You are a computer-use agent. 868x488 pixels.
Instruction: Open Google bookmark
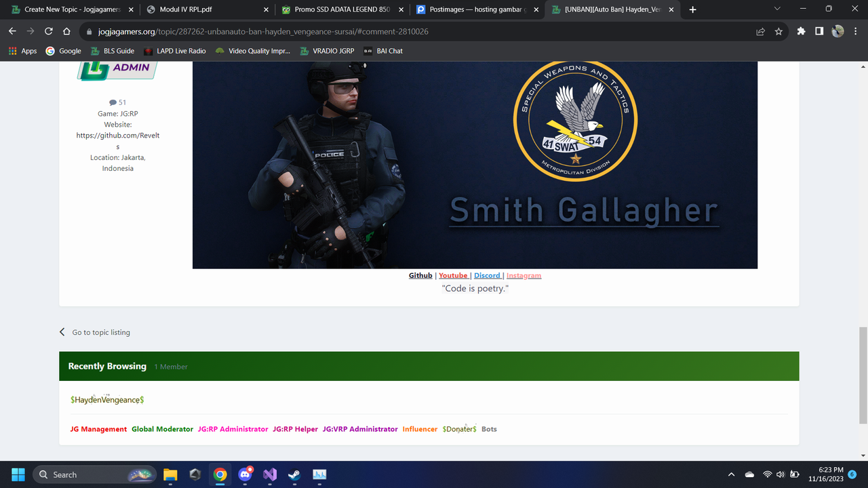point(63,51)
